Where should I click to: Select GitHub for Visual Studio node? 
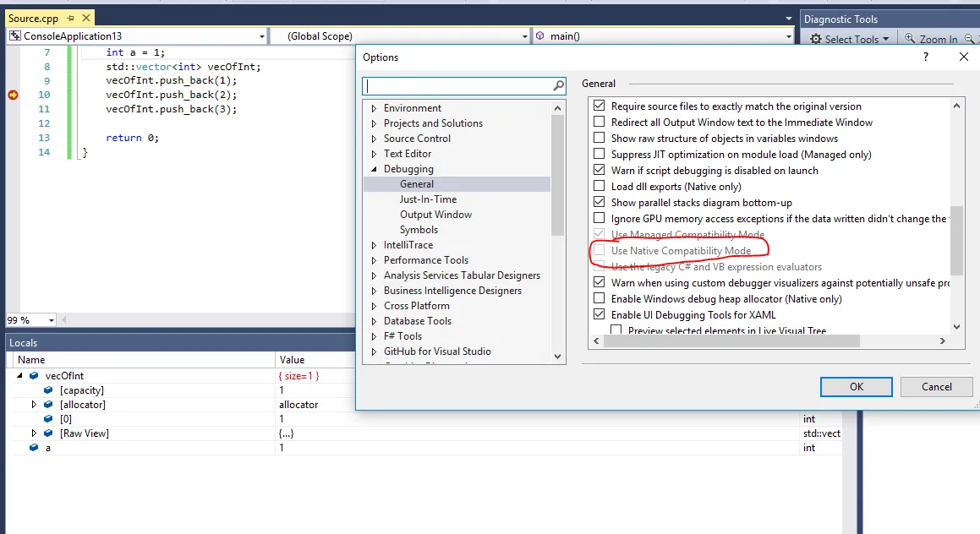(437, 351)
